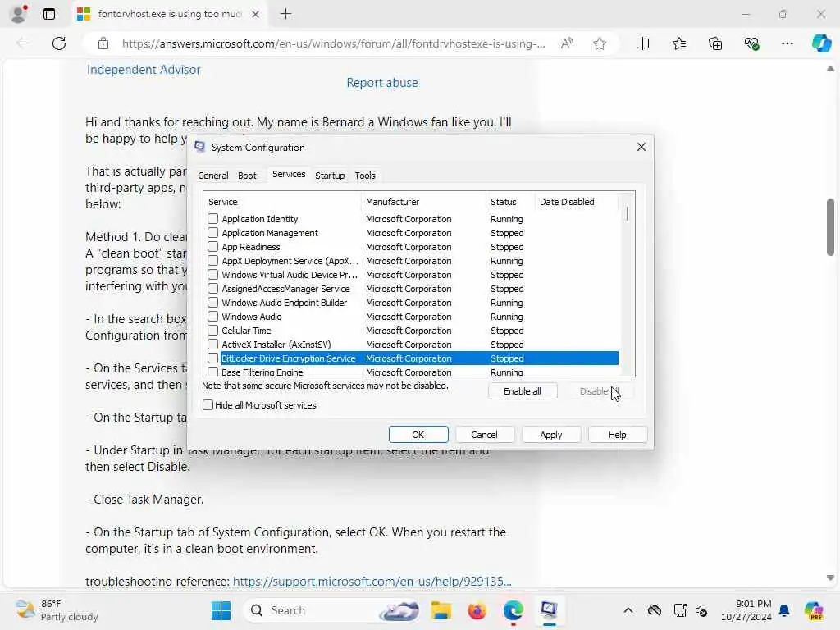The image size is (840, 630).
Task: Toggle the Cellular Time checkbox
Action: [x=212, y=330]
